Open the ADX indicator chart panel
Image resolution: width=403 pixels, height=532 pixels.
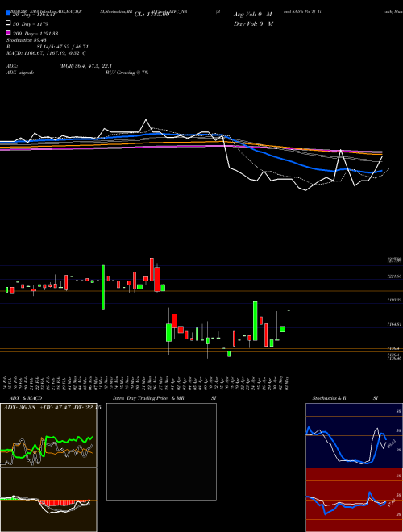(48, 435)
